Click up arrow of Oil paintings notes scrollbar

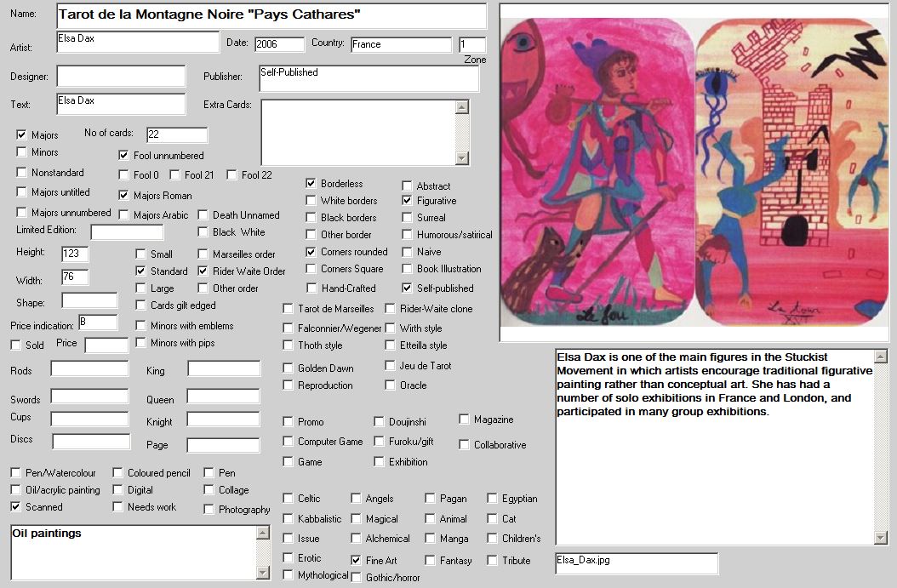263,533
